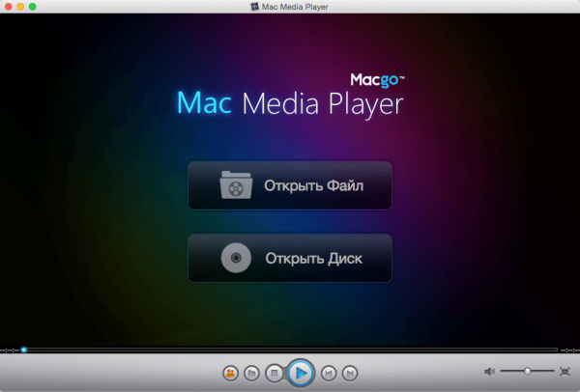Image resolution: width=580 pixels, height=392 pixels.
Task: Adjust the volume slider knob
Action: [x=528, y=371]
